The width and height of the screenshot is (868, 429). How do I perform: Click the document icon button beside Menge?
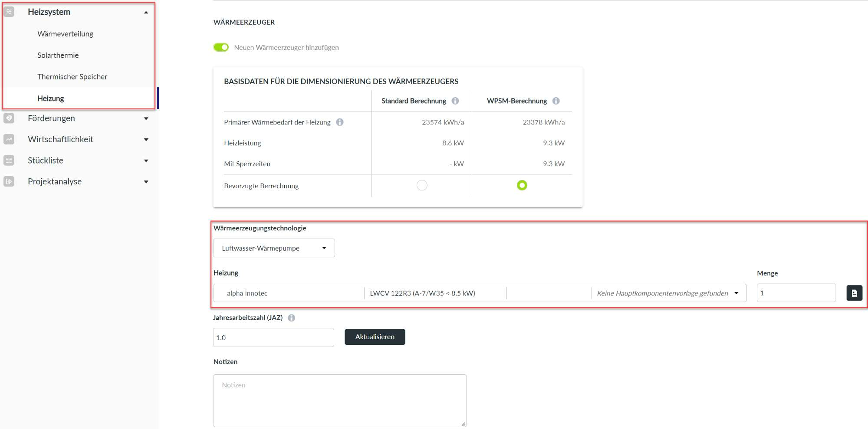pyautogui.click(x=854, y=293)
